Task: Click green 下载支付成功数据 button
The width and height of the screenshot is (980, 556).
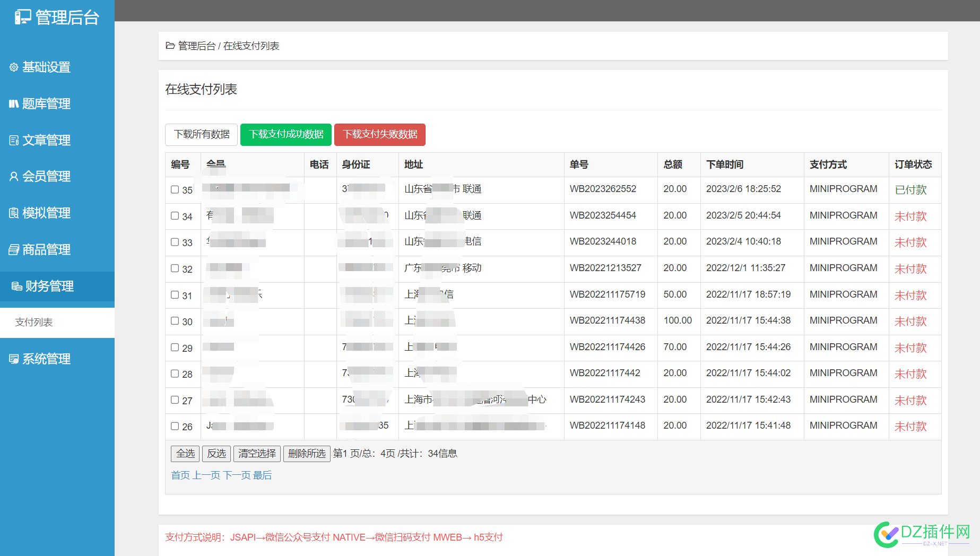Action: click(286, 134)
